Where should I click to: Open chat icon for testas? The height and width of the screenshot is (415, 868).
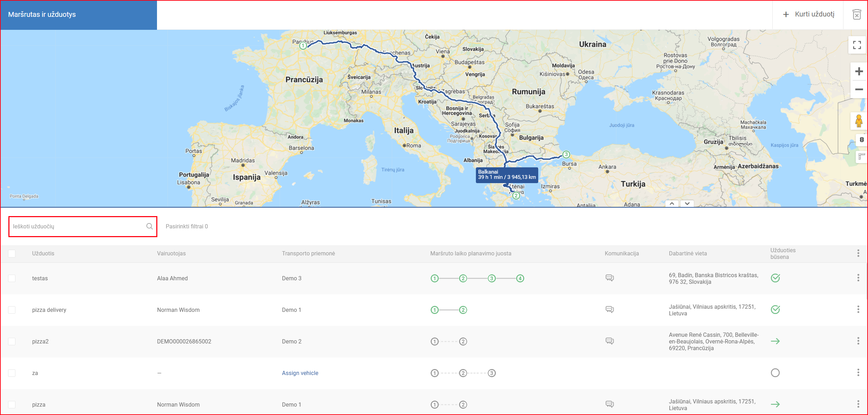point(610,278)
